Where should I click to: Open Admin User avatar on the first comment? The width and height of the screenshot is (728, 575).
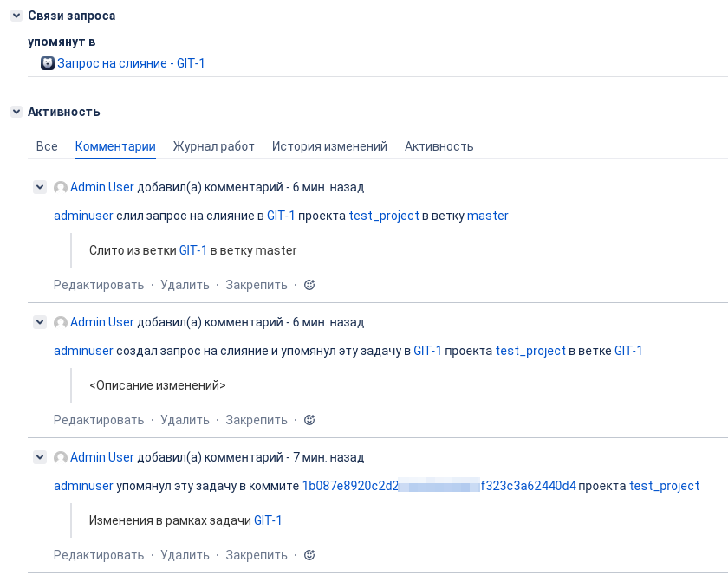[59, 187]
